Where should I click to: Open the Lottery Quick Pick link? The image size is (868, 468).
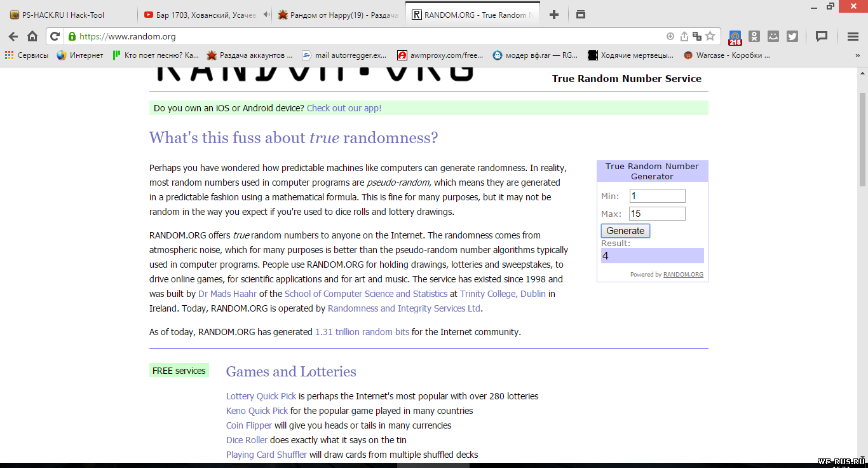[x=261, y=396]
